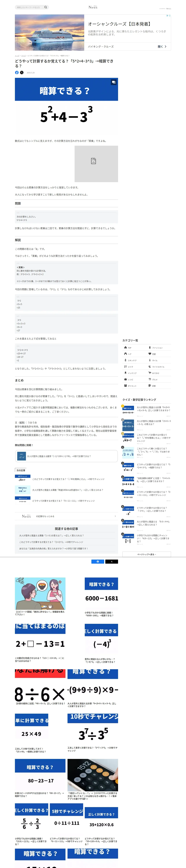Screen dimensions: 186x868
Task: Select the メイク mirror icon category
Action: (x=126, y=367)
